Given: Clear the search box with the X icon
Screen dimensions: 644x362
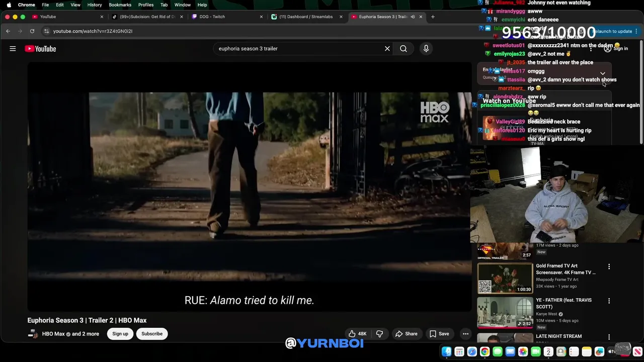Looking at the screenshot, I should pos(387,49).
